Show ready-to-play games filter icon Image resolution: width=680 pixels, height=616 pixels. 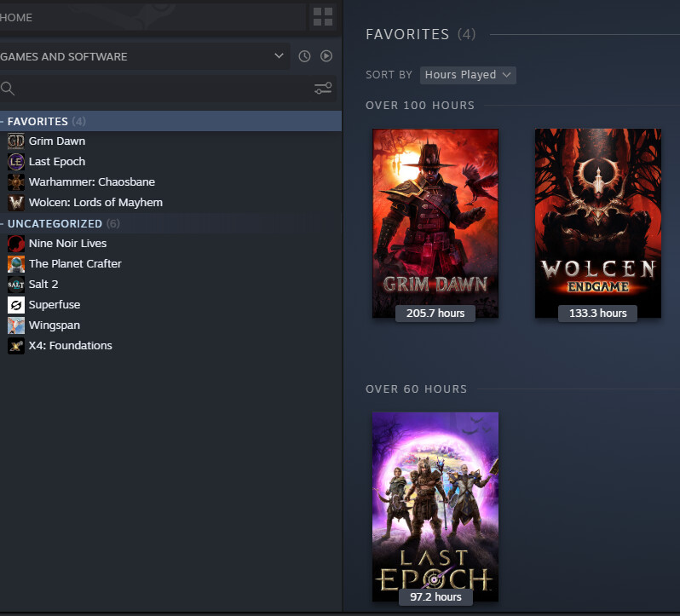(x=326, y=56)
